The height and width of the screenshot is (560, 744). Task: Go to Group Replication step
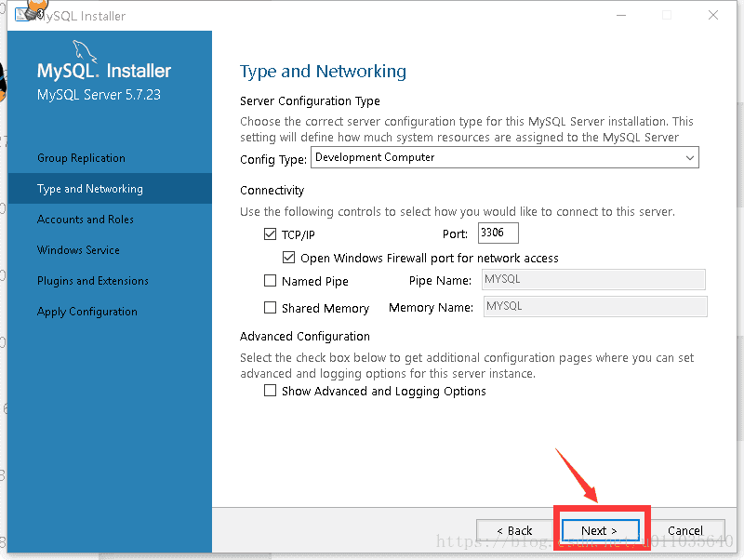pos(81,158)
